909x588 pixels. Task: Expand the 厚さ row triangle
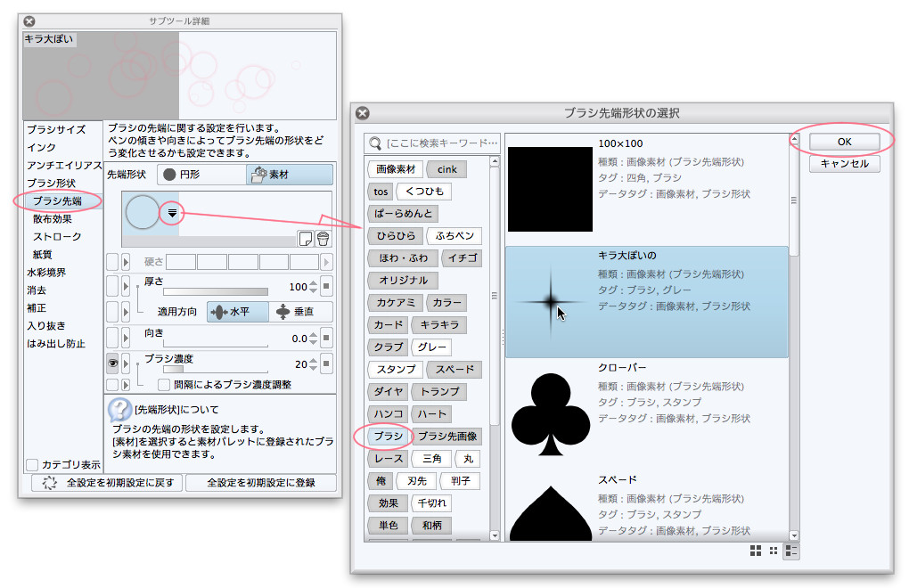point(126,286)
